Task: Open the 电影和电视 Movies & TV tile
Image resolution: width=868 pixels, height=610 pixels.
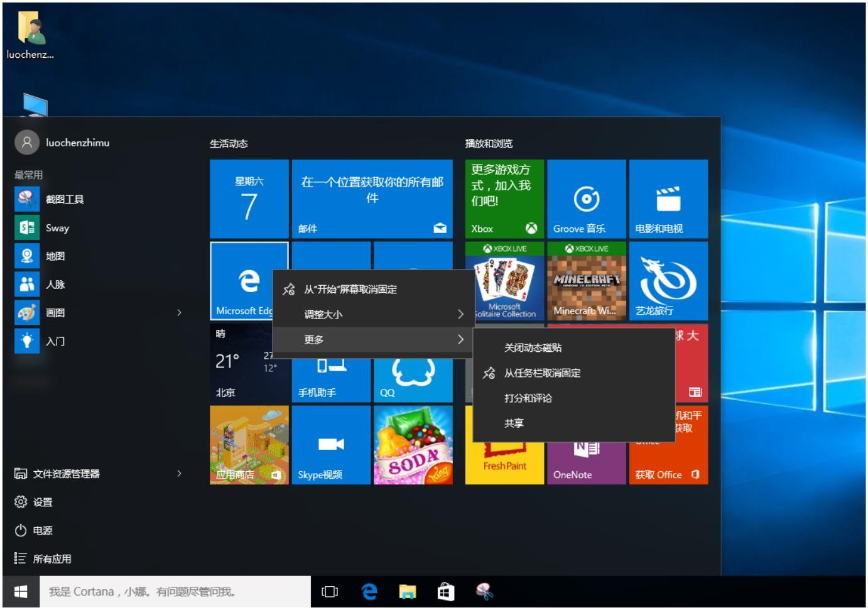Action: click(x=669, y=199)
